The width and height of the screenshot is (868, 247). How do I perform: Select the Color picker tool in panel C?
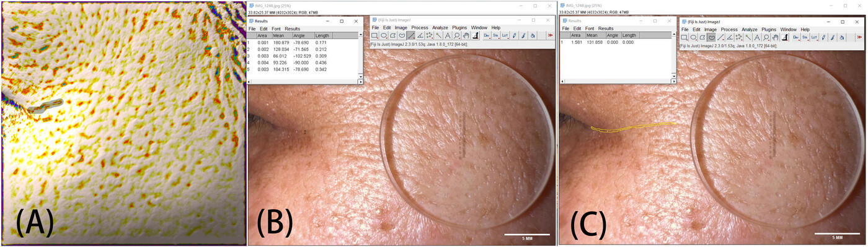[785, 37]
